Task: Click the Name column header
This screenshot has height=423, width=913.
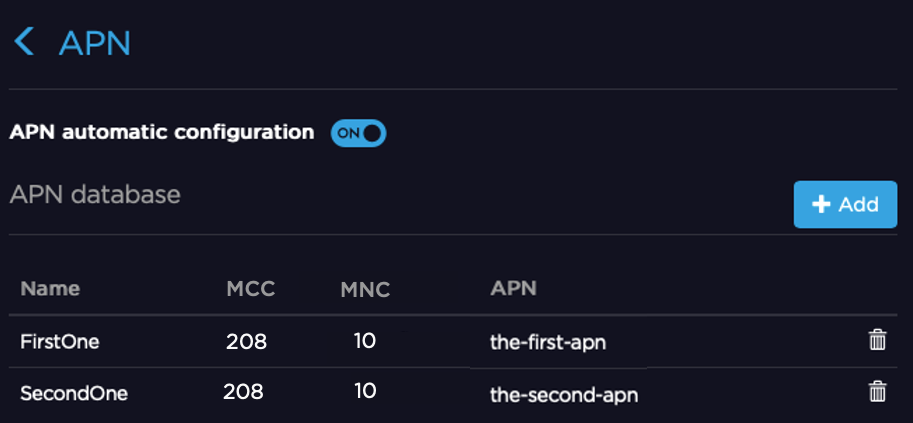Action: pos(50,289)
